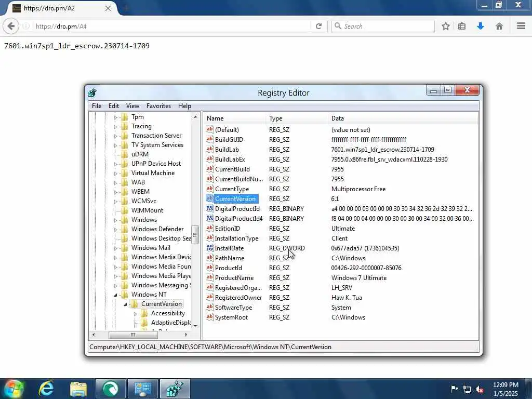Screen dimensions: 532x399
Task: Launch Internet Explorer from the taskbar
Action: pyautogui.click(x=46, y=389)
